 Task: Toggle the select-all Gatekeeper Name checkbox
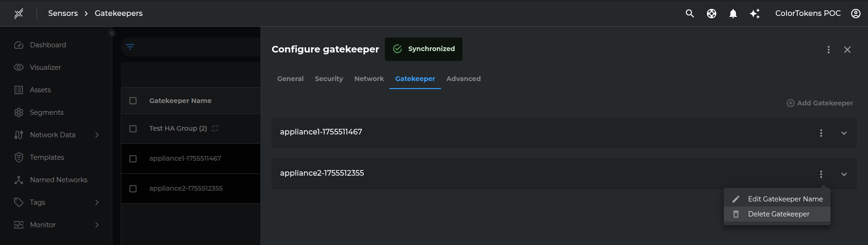[133, 101]
